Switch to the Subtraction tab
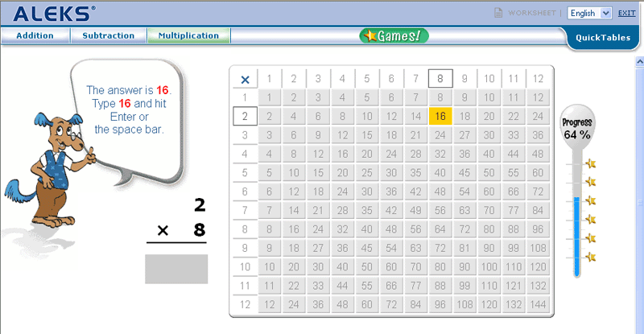Viewport: 644px width, 334px height. click(x=109, y=35)
